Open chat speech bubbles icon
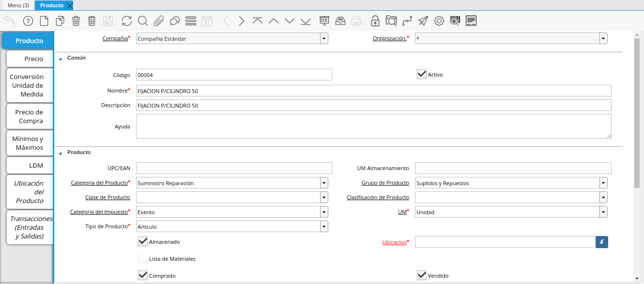The height and width of the screenshot is (284, 644). [x=175, y=21]
